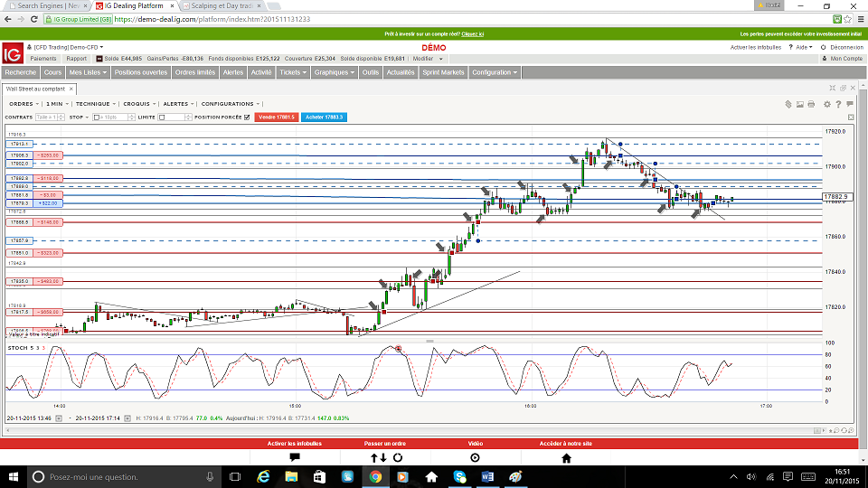Select the Wall Street au comptant tab

coord(36,89)
